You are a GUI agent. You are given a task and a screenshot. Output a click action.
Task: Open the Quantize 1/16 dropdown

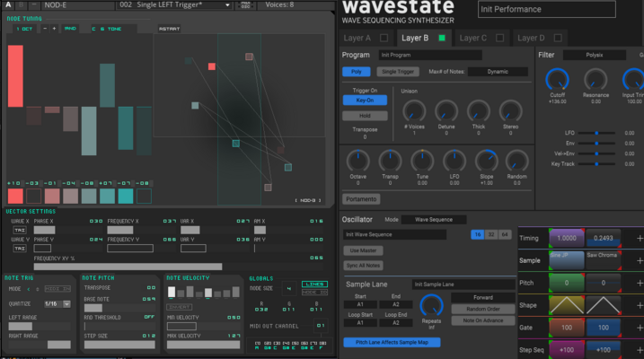[x=57, y=304]
